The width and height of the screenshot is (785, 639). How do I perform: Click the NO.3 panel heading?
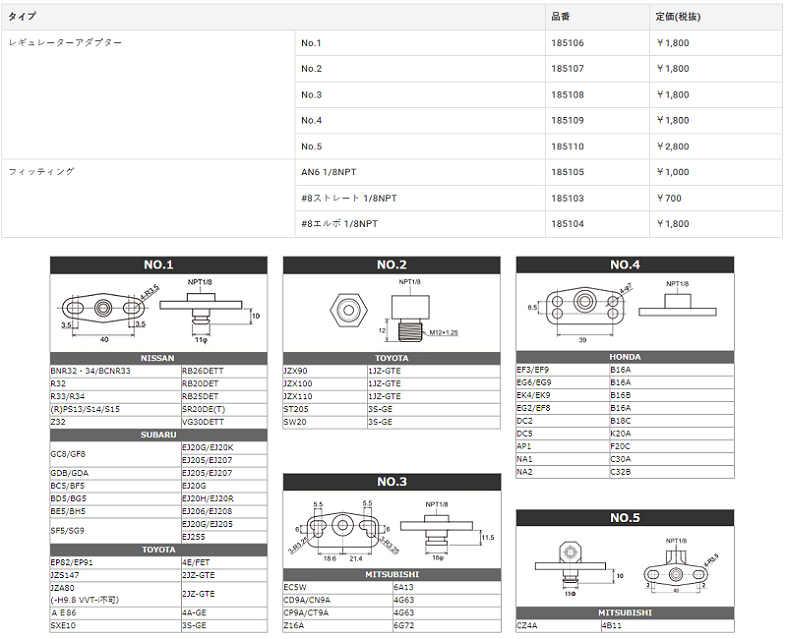392,482
